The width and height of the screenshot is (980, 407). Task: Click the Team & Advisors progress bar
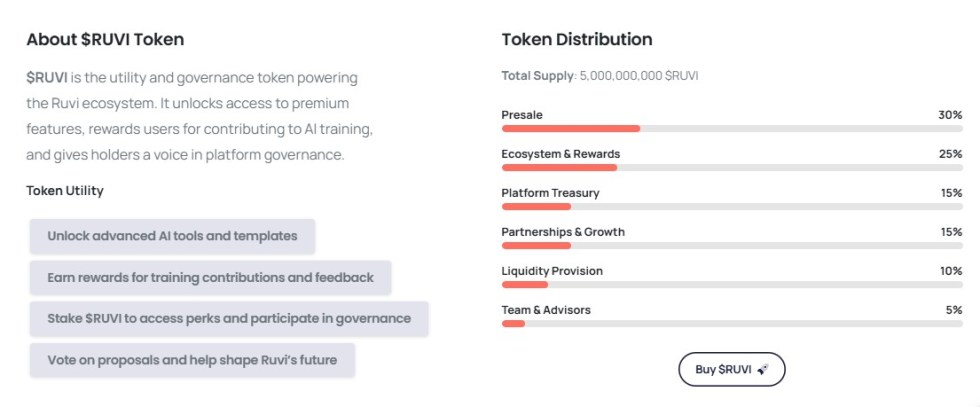click(731, 324)
